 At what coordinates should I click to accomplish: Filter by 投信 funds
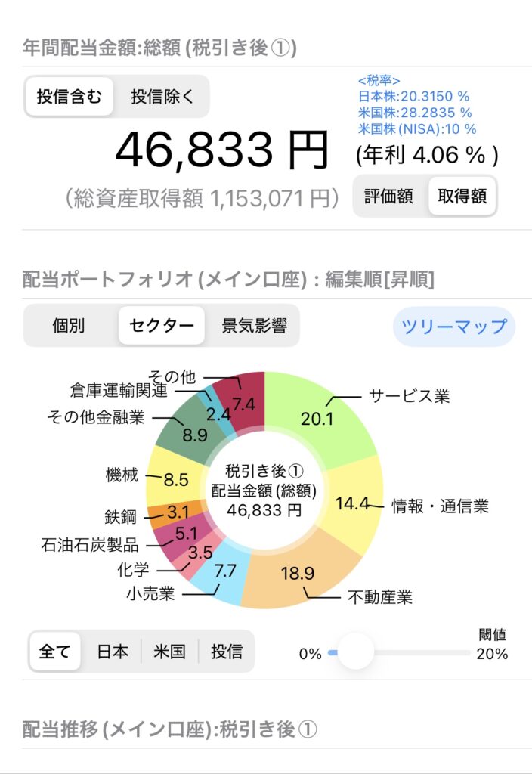(227, 651)
